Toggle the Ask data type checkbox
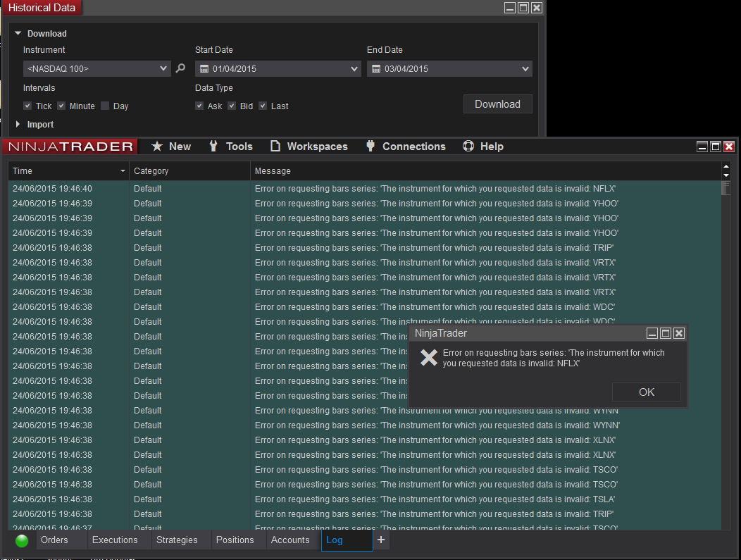Viewport: 741px width, 560px height. (x=199, y=106)
